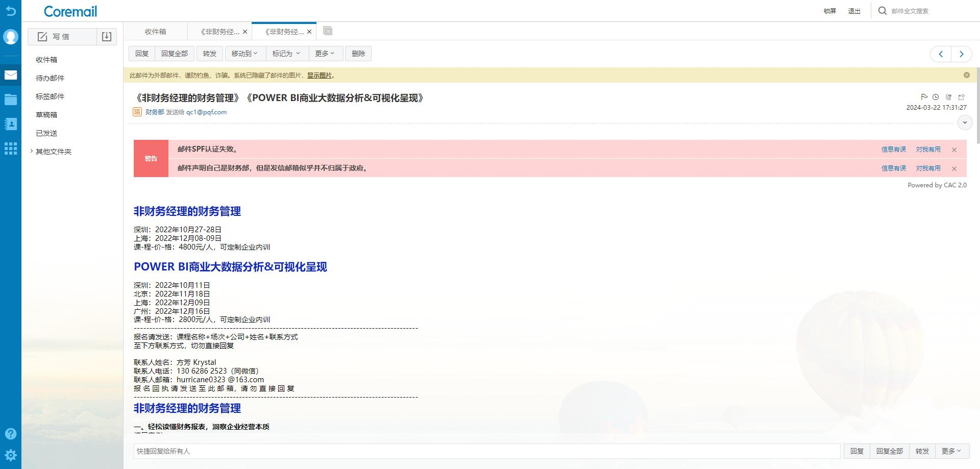Screen dimensions: 980x469
Task: Go to the next email arrow
Action: click(x=962, y=54)
